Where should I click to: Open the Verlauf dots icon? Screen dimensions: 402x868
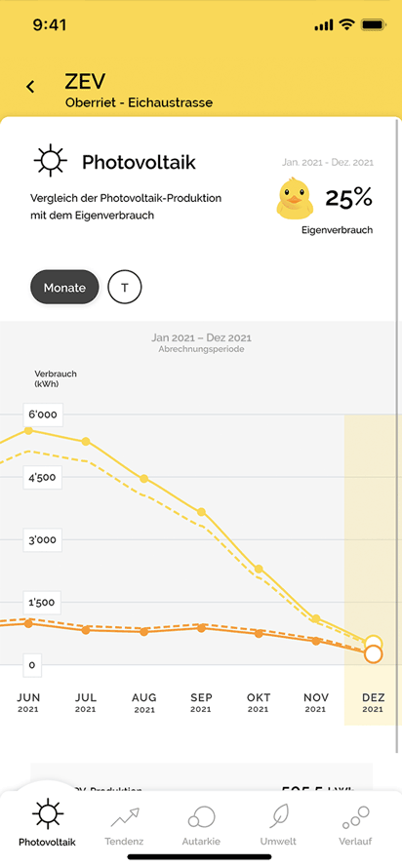pyautogui.click(x=355, y=817)
